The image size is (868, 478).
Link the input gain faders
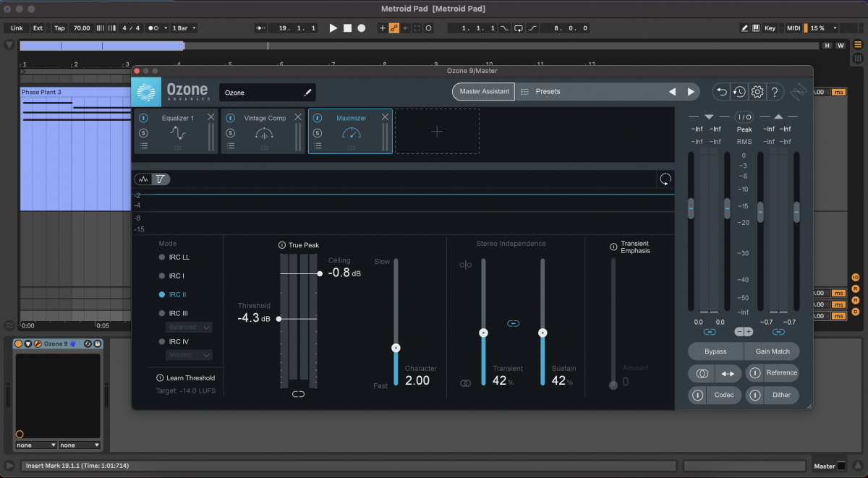click(x=709, y=332)
